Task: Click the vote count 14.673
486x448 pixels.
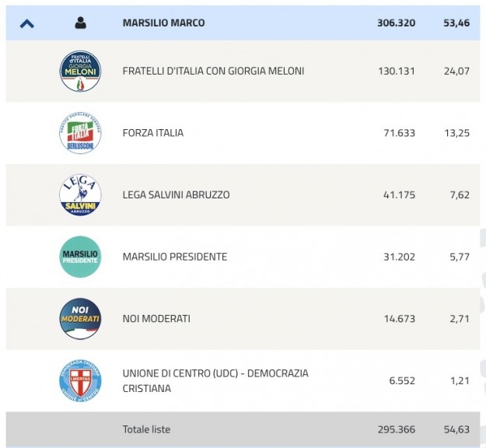Action: pyautogui.click(x=400, y=319)
